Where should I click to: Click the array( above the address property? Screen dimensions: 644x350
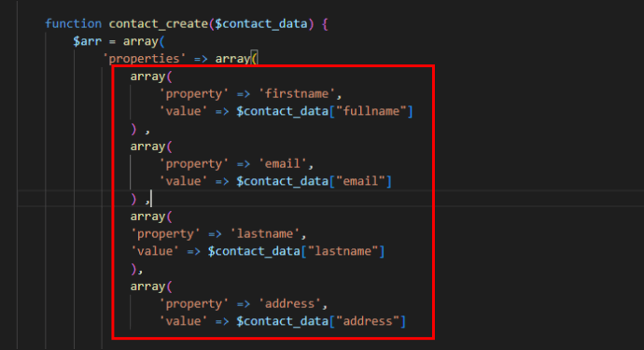click(151, 287)
